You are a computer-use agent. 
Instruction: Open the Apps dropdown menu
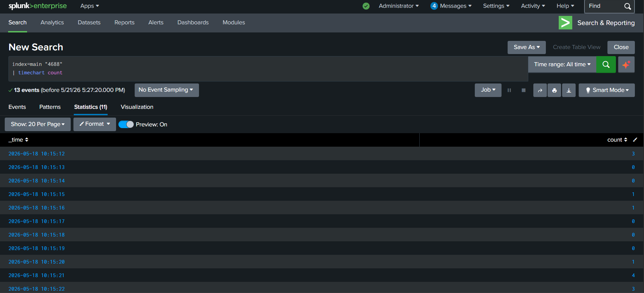tap(90, 6)
